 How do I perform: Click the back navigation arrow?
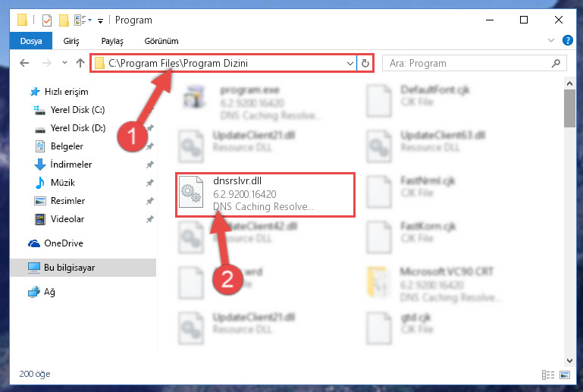pos(24,63)
